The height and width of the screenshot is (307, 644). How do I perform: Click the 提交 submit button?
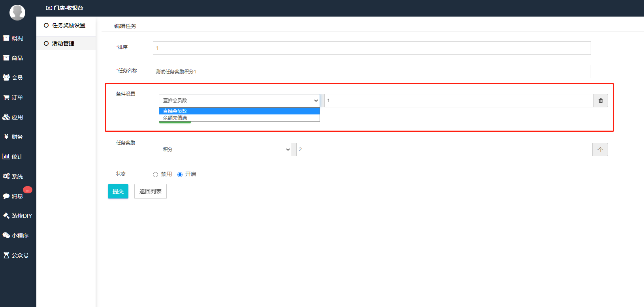click(118, 191)
